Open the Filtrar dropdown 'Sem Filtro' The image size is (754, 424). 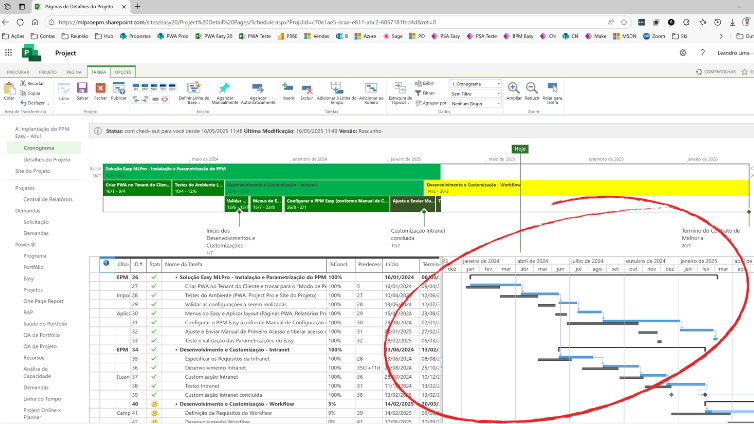[x=475, y=94]
